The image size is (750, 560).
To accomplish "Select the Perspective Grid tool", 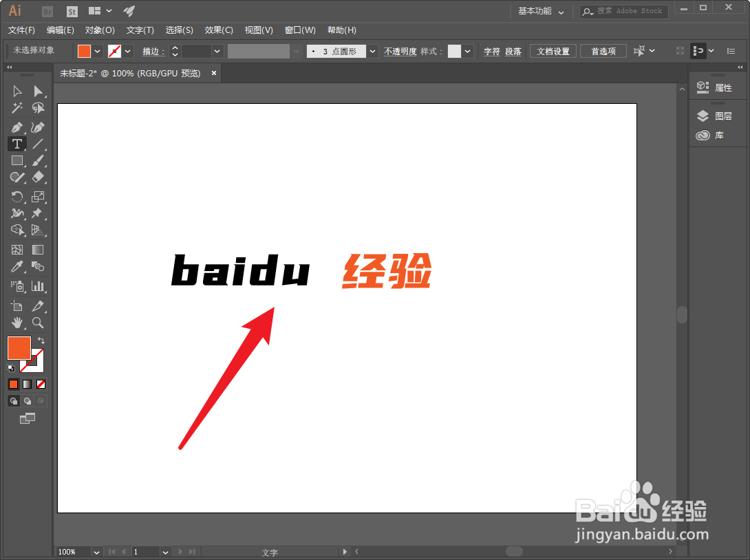I will [38, 230].
